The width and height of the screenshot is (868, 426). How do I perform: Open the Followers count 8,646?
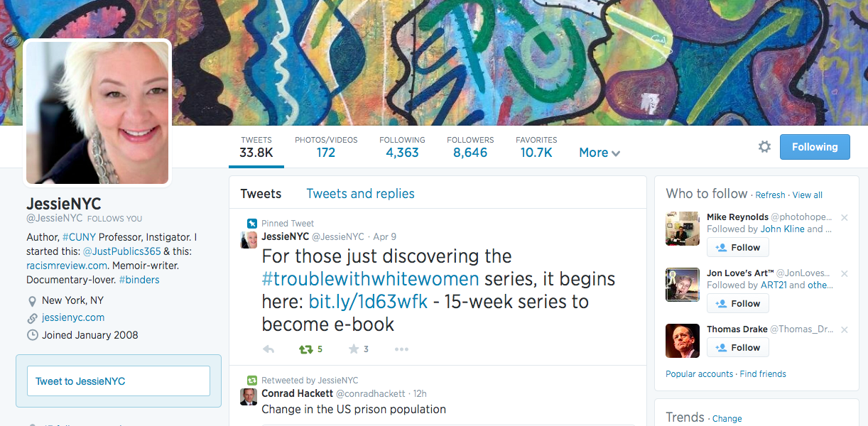tap(470, 152)
